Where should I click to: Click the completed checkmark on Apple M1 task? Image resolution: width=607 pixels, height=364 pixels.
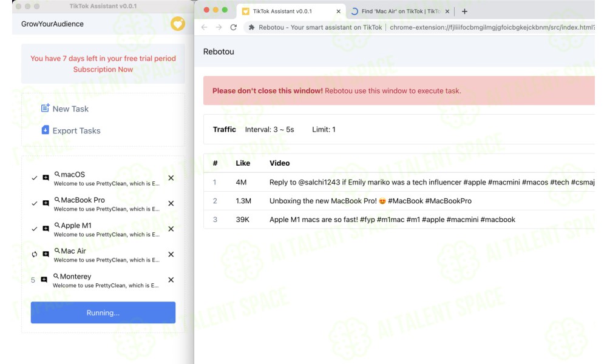point(35,229)
